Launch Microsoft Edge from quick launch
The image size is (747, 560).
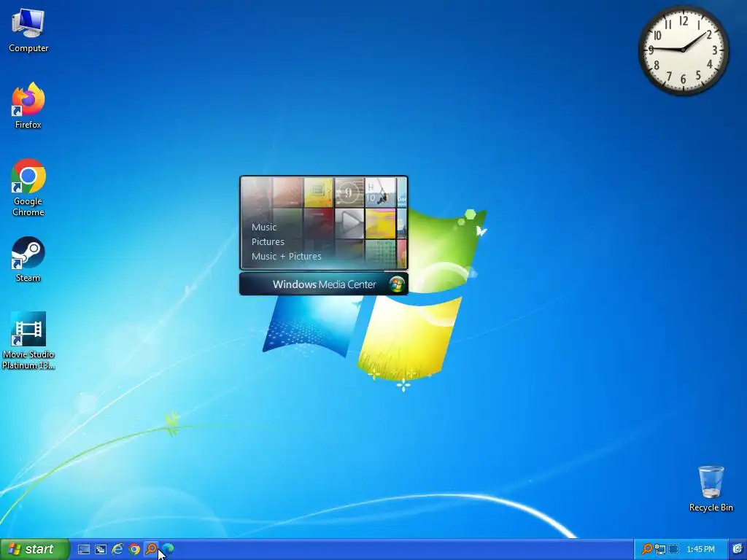169,549
